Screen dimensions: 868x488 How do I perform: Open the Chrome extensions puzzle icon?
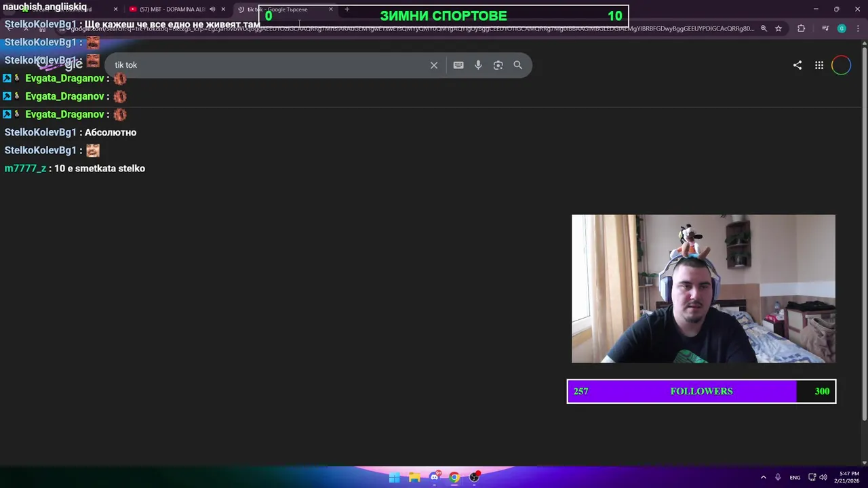coord(802,28)
